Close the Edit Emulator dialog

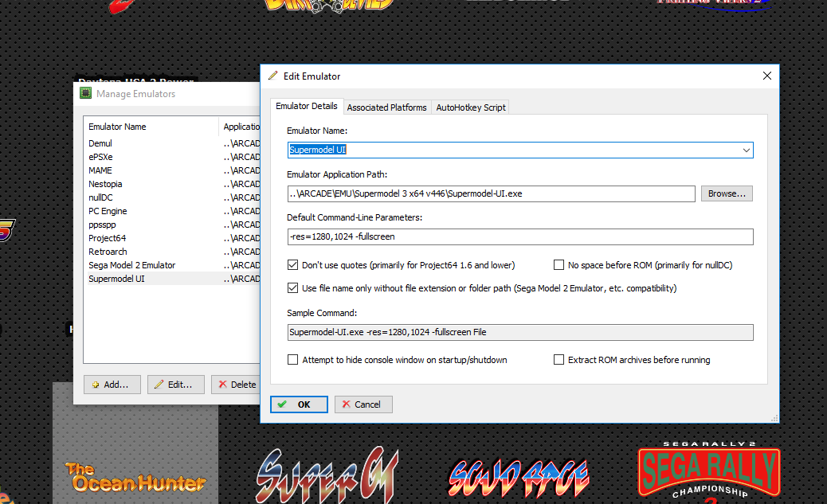point(767,76)
